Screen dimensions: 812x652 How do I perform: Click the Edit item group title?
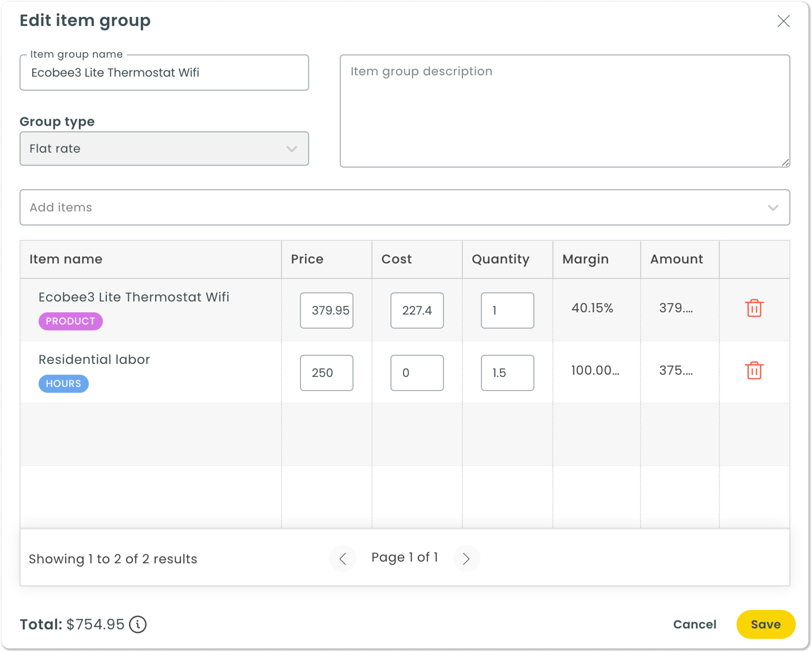pos(85,21)
